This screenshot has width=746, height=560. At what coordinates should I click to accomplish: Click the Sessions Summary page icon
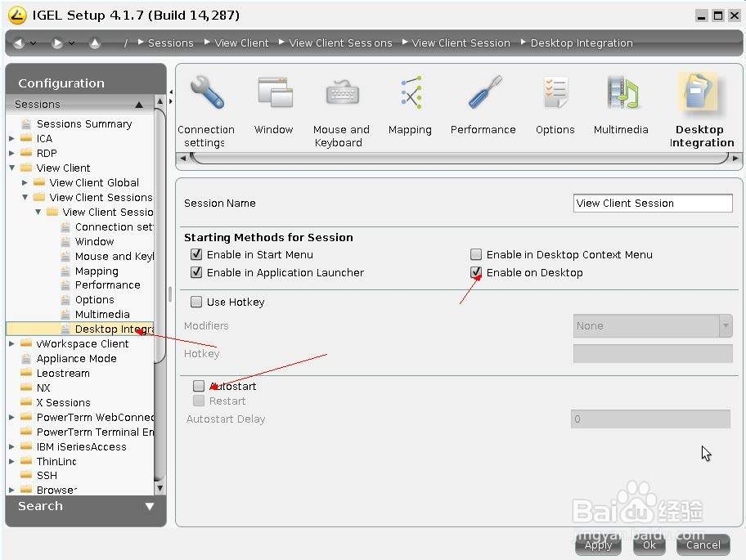(x=26, y=123)
